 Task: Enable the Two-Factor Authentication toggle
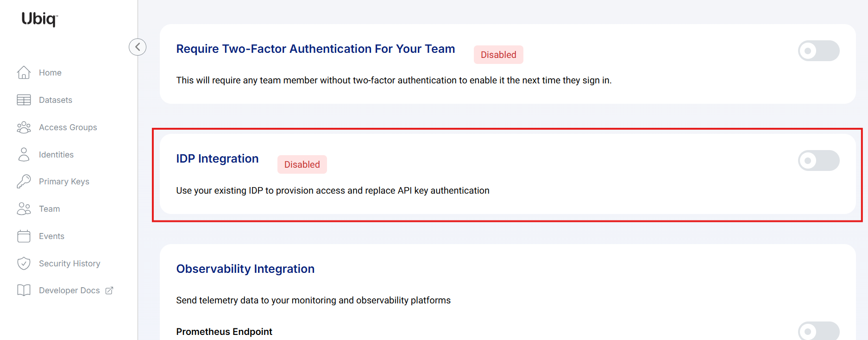click(x=818, y=51)
